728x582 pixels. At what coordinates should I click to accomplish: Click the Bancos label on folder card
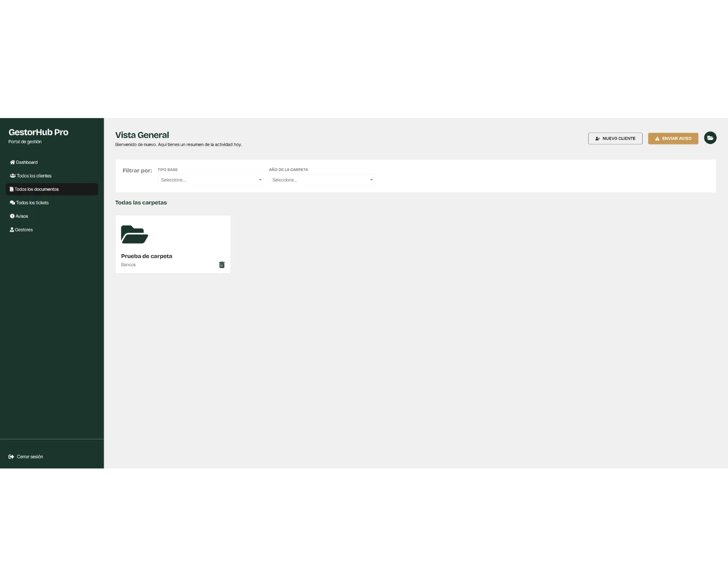point(128,265)
